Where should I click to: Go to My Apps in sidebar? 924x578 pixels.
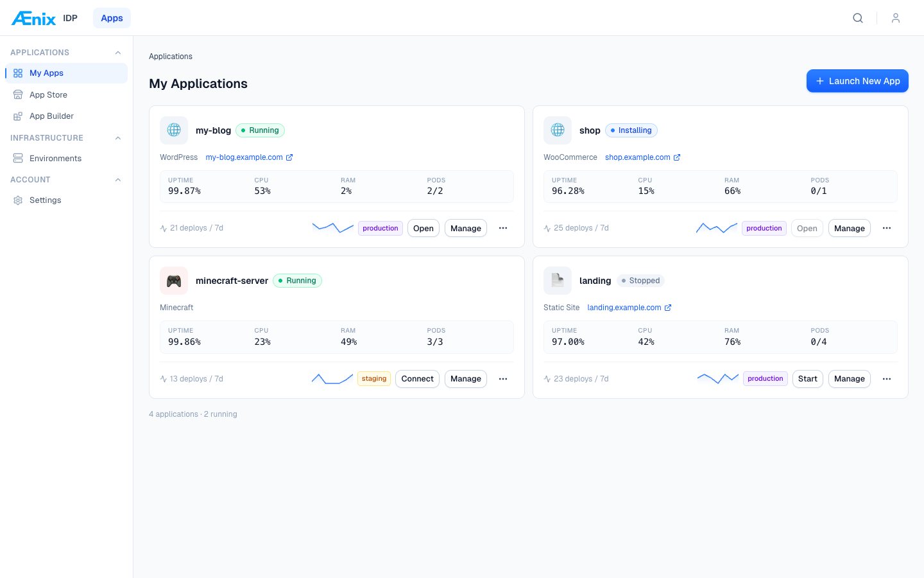[x=67, y=73]
